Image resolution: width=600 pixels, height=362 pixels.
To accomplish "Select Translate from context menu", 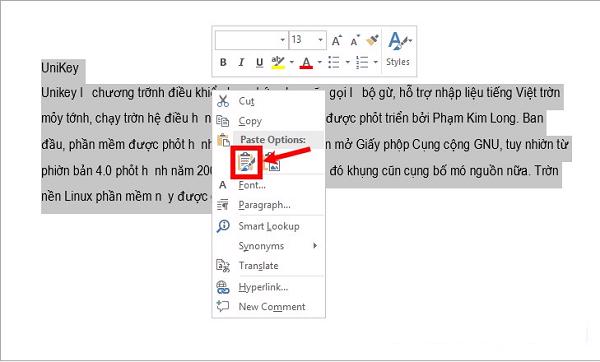I will pyautogui.click(x=269, y=266).
